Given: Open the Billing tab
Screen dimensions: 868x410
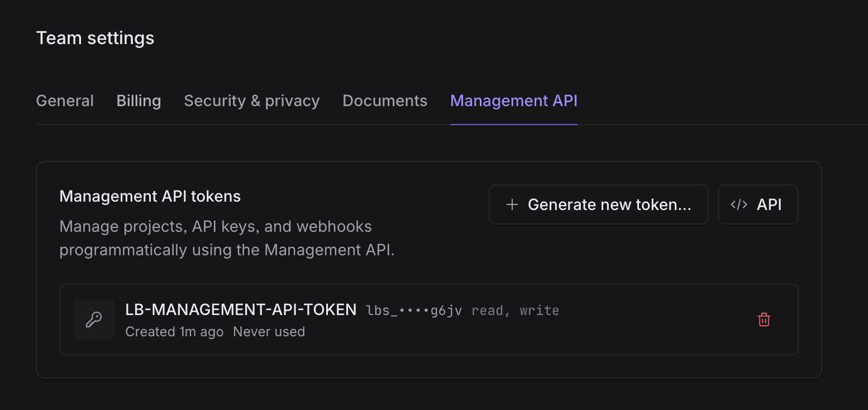Looking at the screenshot, I should coord(139,101).
